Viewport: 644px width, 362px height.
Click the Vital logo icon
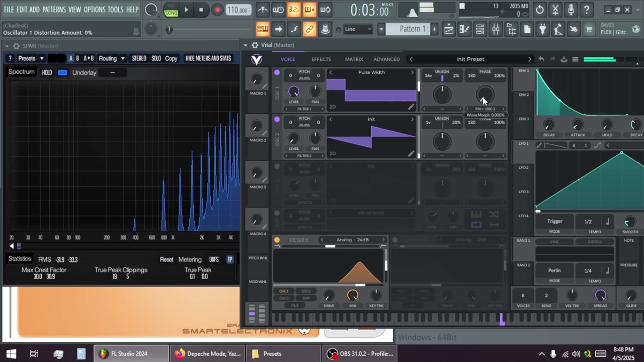pyautogui.click(x=257, y=59)
